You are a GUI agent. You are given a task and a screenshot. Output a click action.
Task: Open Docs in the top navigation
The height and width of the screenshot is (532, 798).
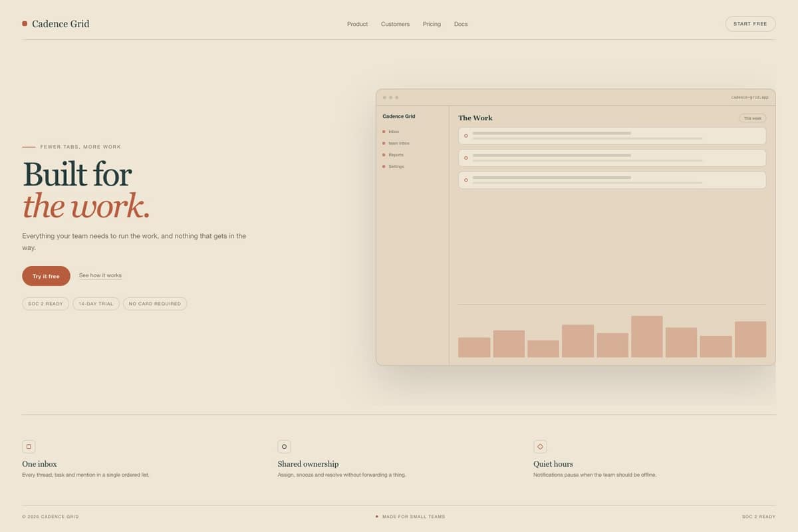(461, 24)
